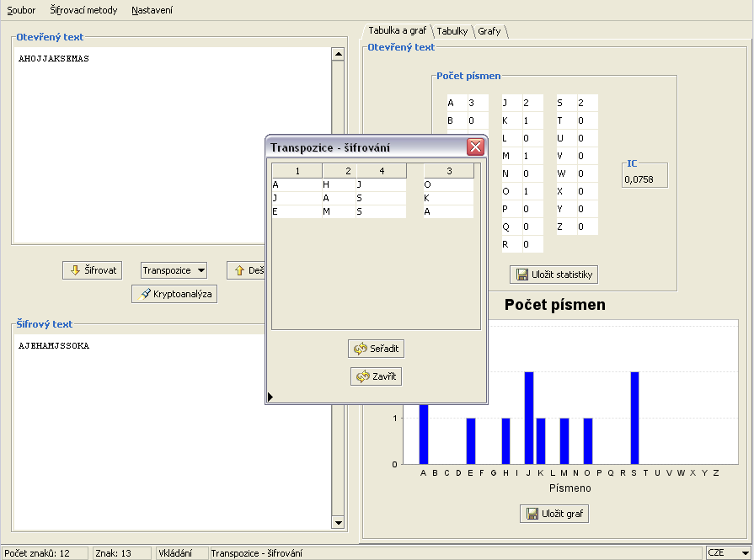Screen dimensions: 754x560
Task: Open the Šifrovací metody menu
Action: [x=83, y=10]
